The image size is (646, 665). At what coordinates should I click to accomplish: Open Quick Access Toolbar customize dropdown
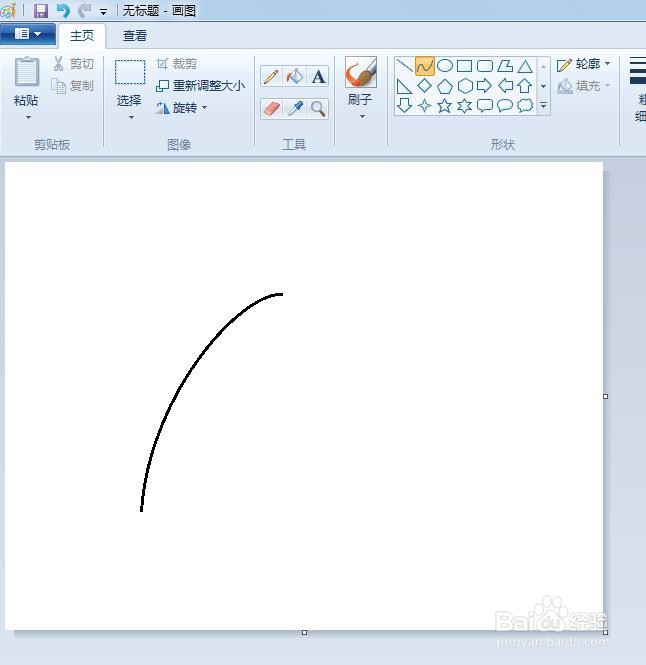point(103,12)
